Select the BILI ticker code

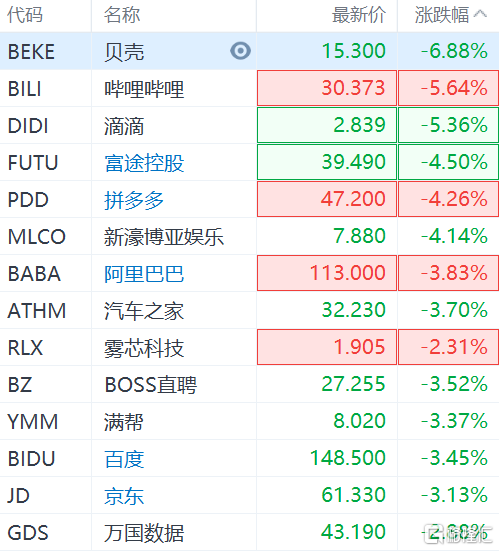tap(25, 89)
